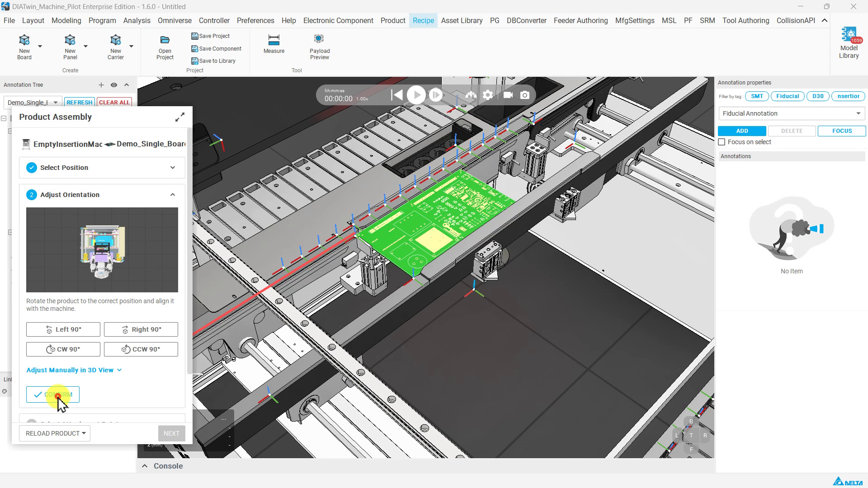
Task: Click the Save Project icon
Action: (x=194, y=36)
